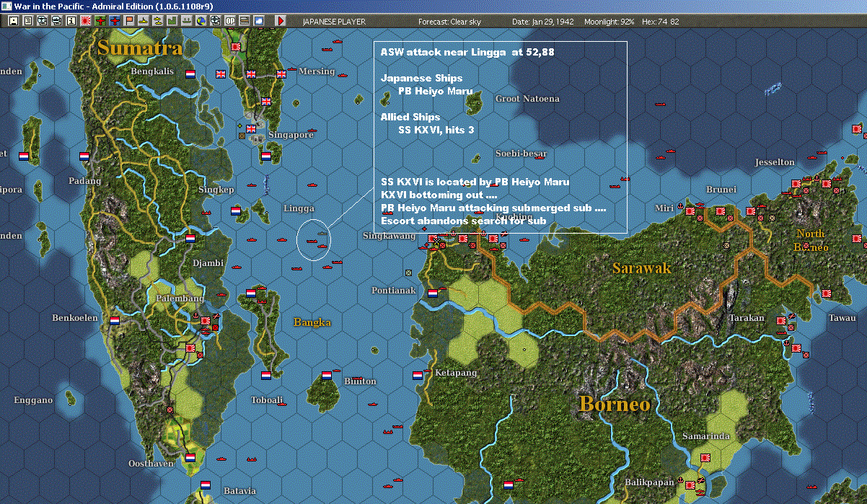Click the Japanese flag base at Tawau

click(826, 293)
